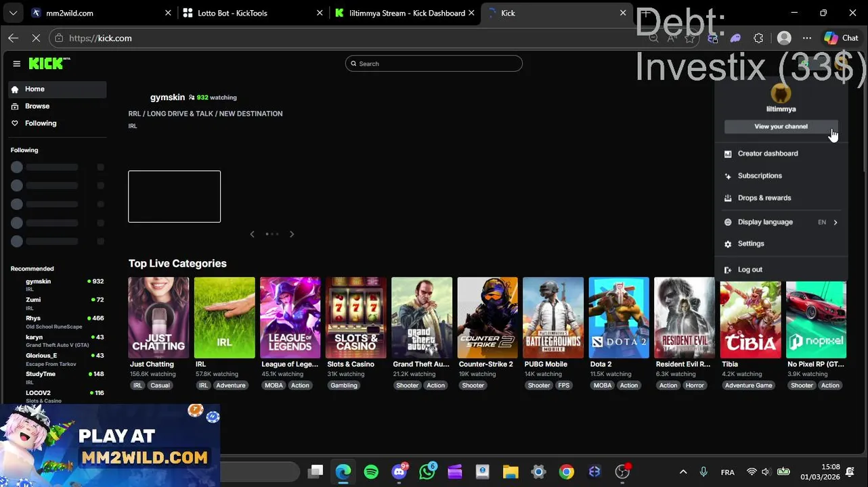The image size is (868, 487).
Task: Click the Adventure Game tag under Tibia
Action: click(x=748, y=386)
